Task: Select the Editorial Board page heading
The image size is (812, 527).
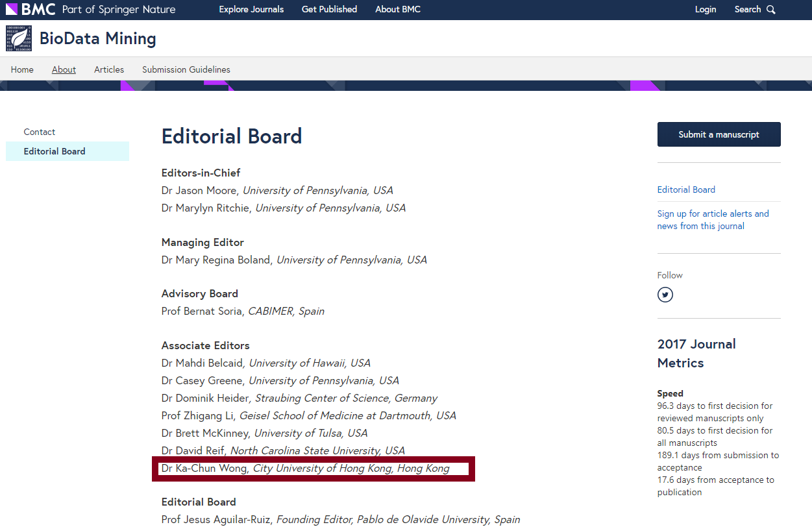Action: (x=232, y=136)
